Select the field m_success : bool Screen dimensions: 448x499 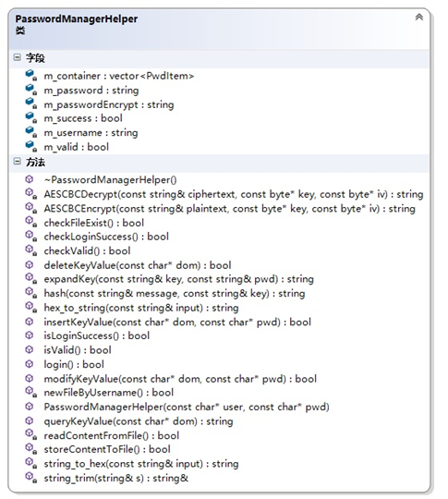pyautogui.click(x=83, y=118)
